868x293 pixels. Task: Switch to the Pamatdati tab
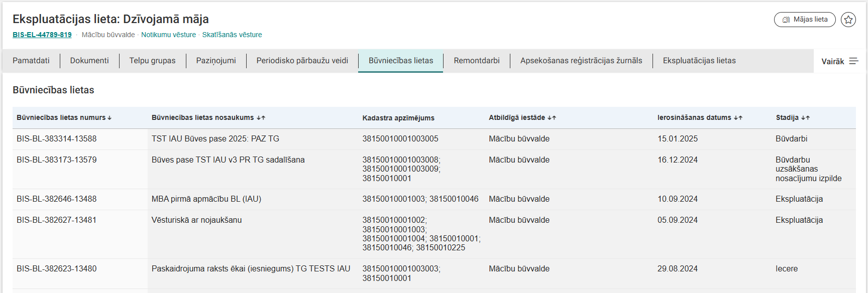(31, 61)
